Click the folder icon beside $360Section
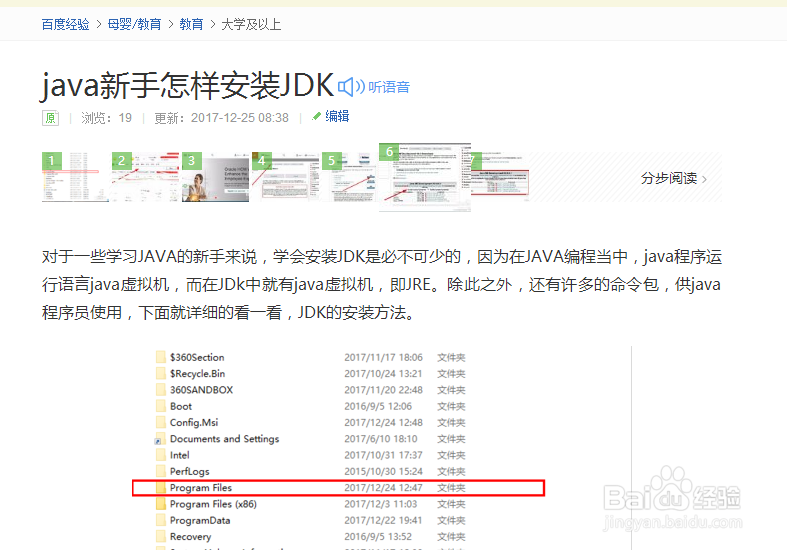 161,357
